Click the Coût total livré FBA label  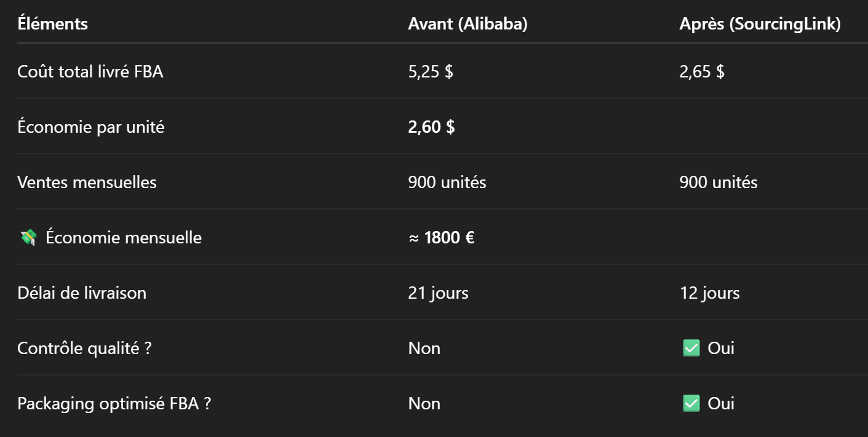[x=90, y=72]
